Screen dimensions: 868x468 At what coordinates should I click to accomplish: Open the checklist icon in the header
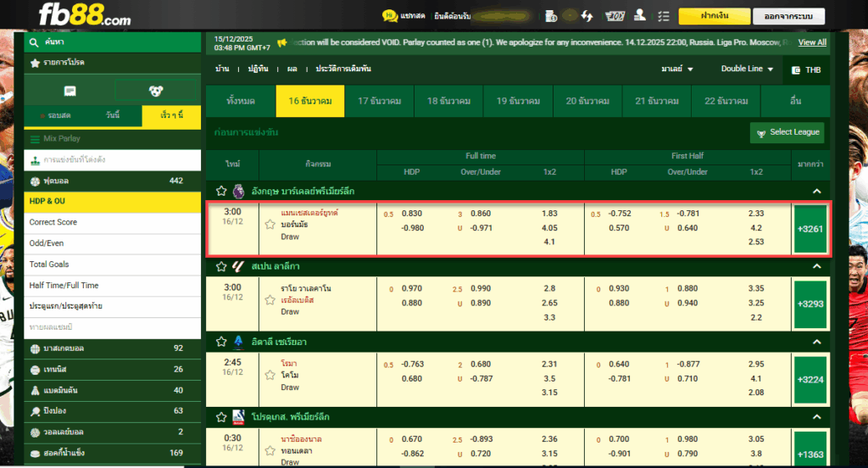point(664,16)
